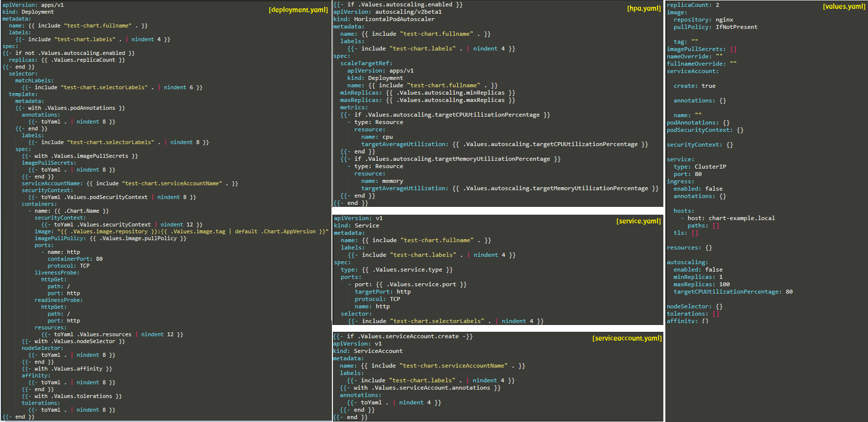Click 'port: {{ .Values.service.port }}' line
868x422 pixels.
tap(407, 284)
